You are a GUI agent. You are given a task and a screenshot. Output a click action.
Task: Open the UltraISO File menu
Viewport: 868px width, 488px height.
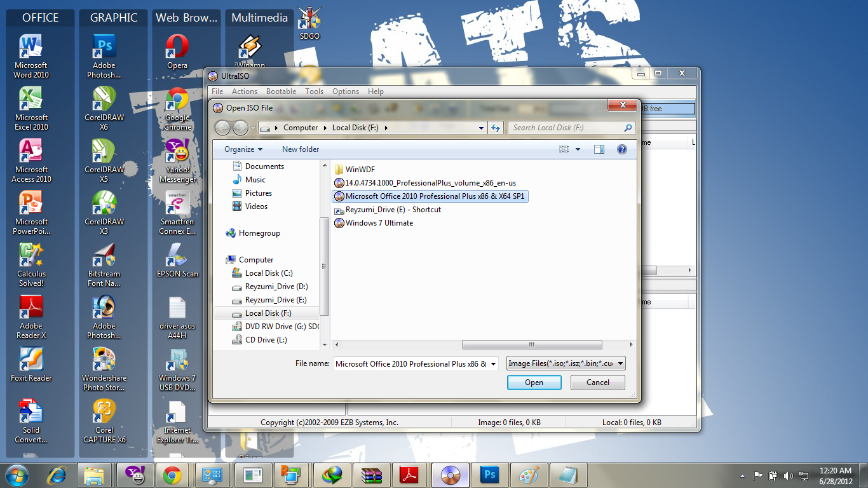(217, 91)
